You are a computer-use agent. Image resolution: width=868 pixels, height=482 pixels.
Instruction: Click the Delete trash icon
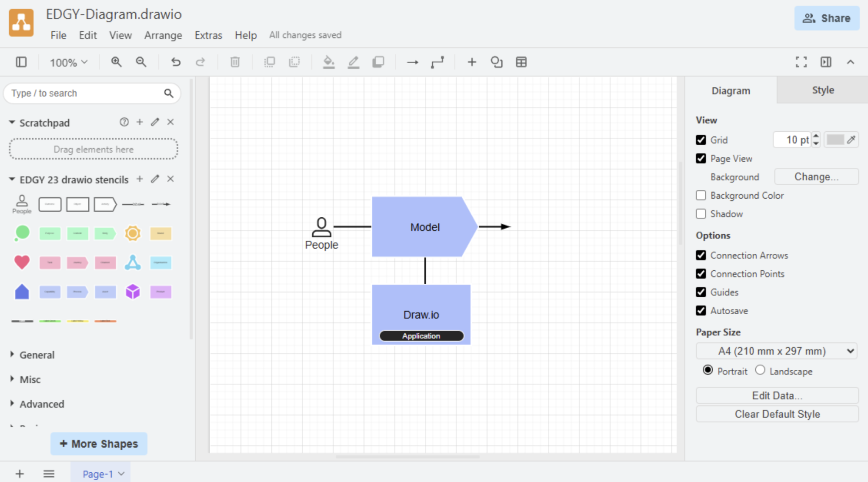coord(235,62)
